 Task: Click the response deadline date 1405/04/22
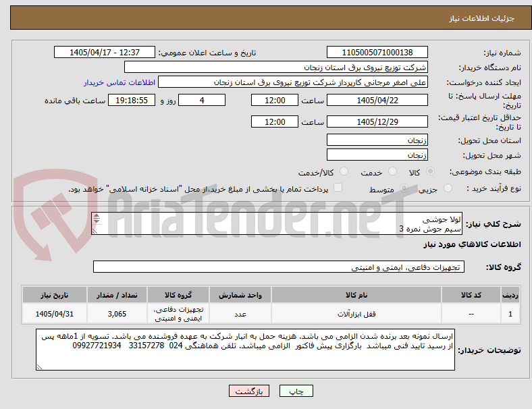tap(377, 100)
